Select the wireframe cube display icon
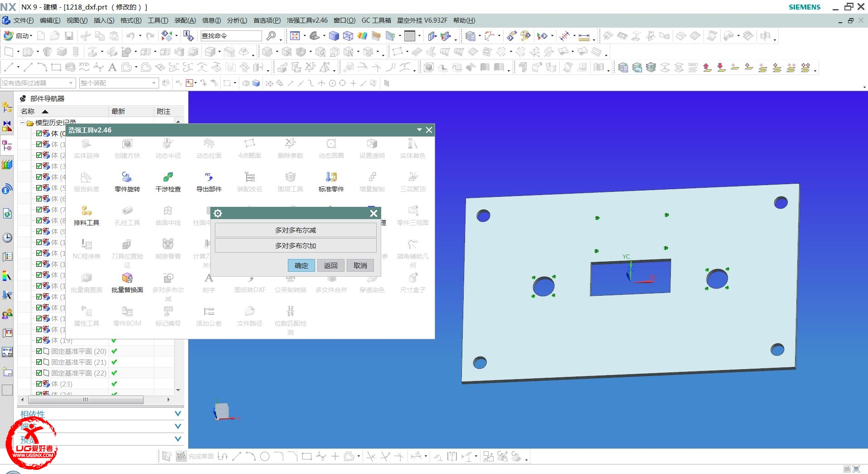Viewport: 868px width, 474px height. [348, 36]
